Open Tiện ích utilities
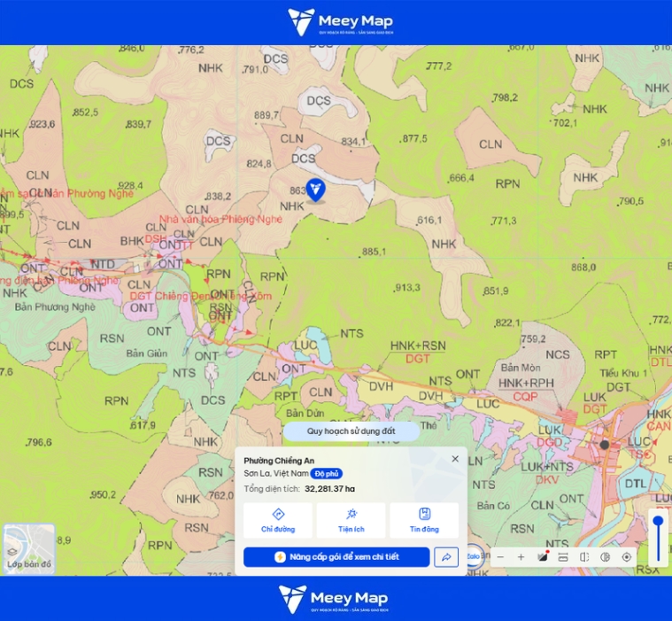 351,520
